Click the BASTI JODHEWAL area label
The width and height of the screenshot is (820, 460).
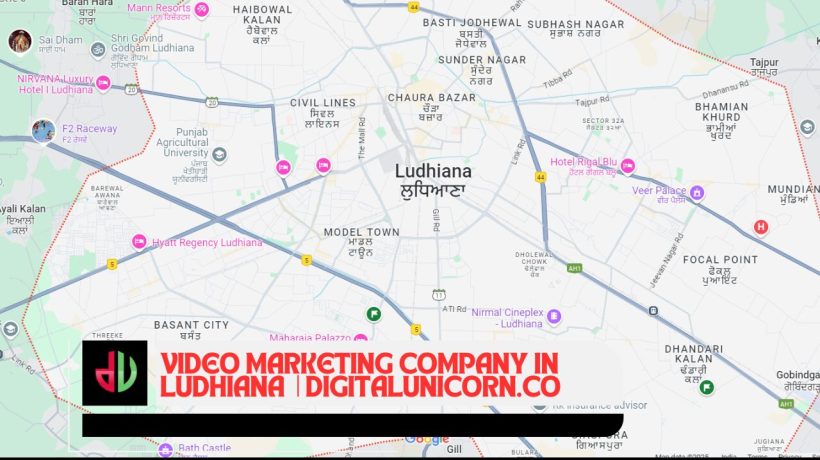click(x=472, y=23)
